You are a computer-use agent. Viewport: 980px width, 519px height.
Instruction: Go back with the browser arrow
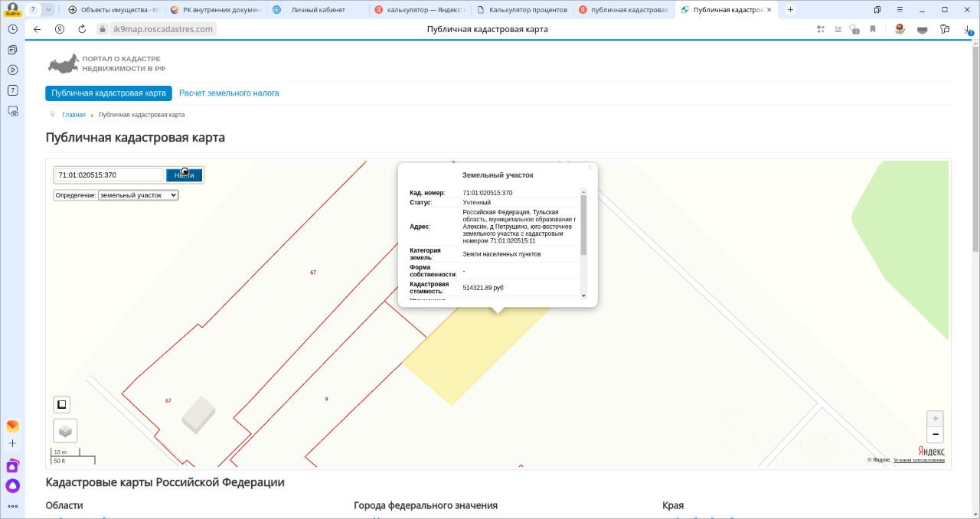[x=38, y=29]
